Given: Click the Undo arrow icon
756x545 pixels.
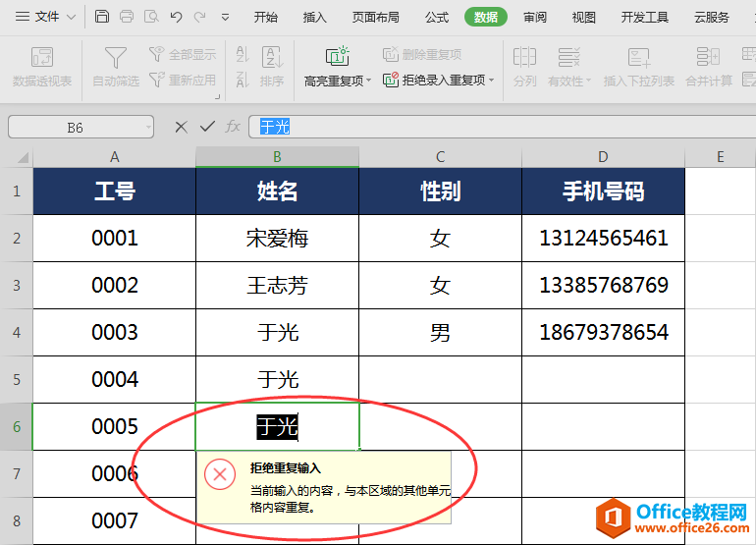Looking at the screenshot, I should coord(176,17).
